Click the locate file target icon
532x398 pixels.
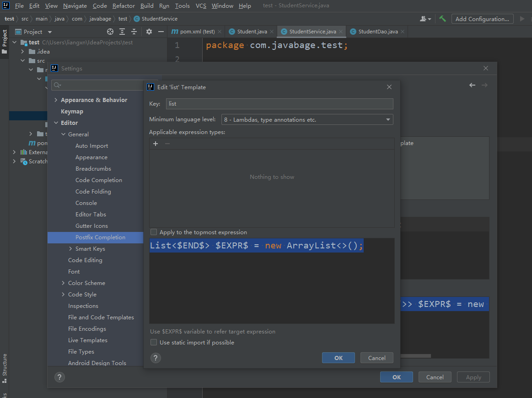coord(110,32)
